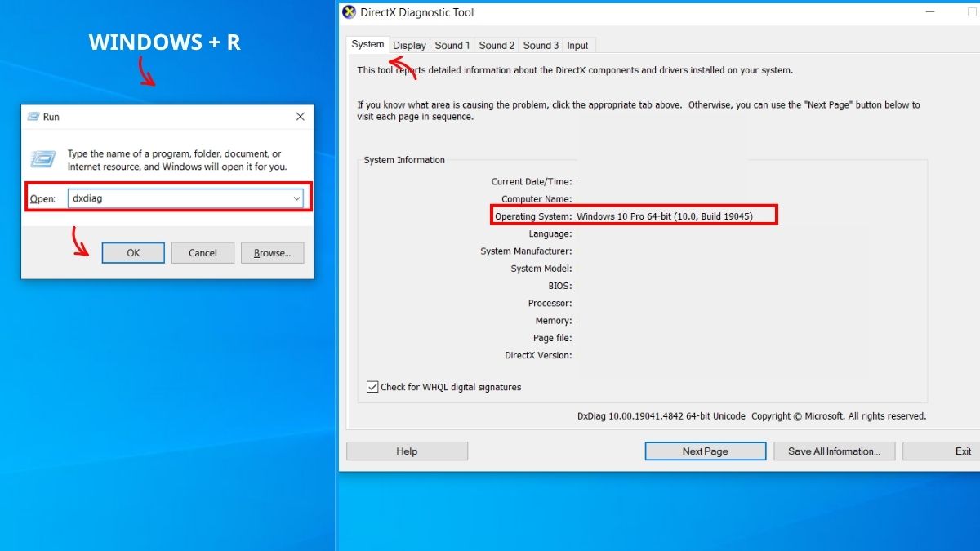980x551 pixels.
Task: Click the System Model label
Action: [541, 269]
